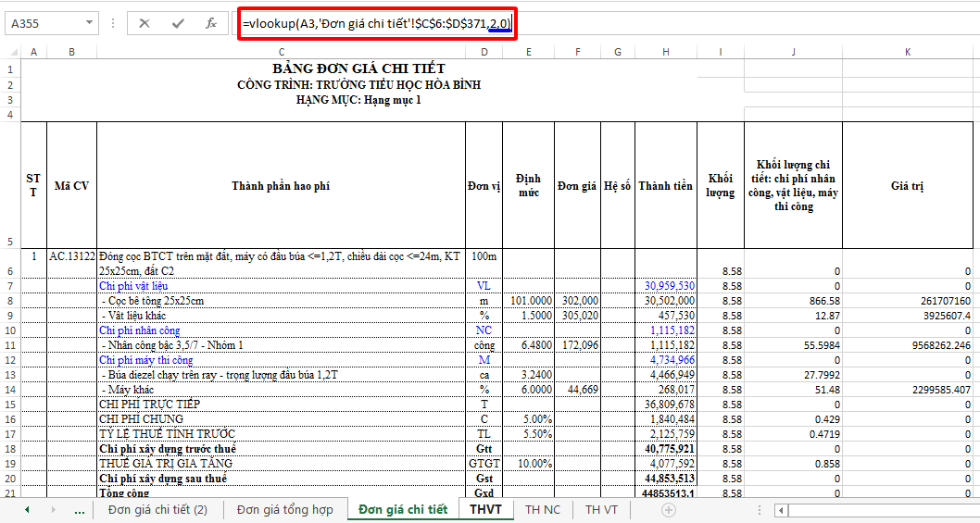Click the Giá trị header cell
This screenshot has height=523, width=980.
(908, 185)
